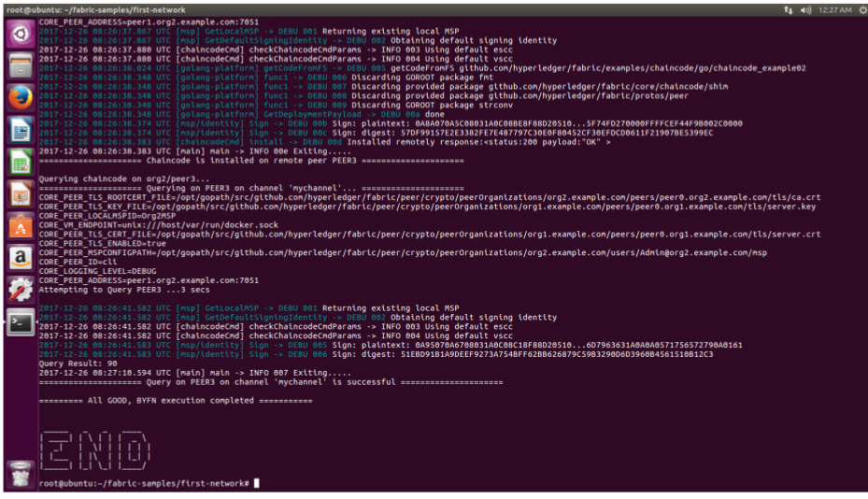Open Ubuntu Software center icon
The image size is (868, 499).
(21, 226)
